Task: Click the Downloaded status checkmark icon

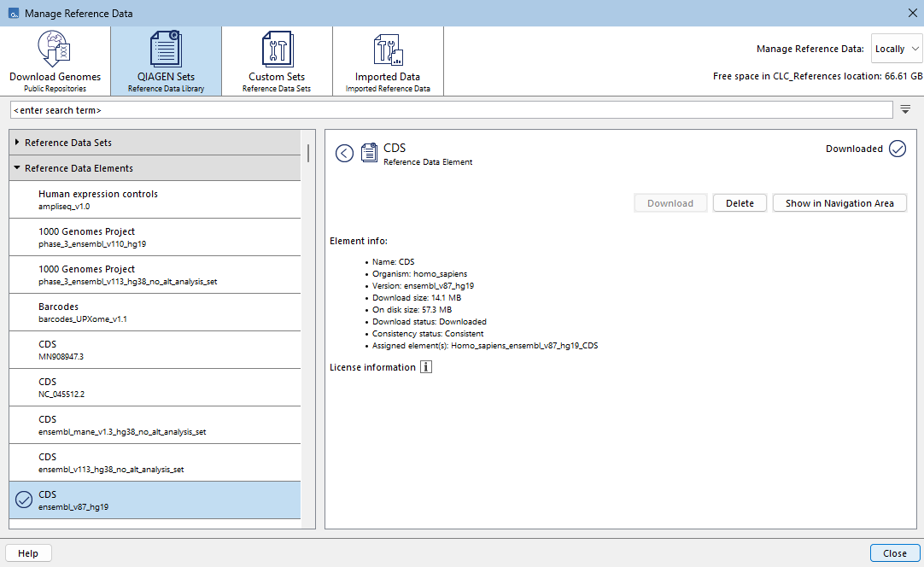Action: pyautogui.click(x=897, y=149)
